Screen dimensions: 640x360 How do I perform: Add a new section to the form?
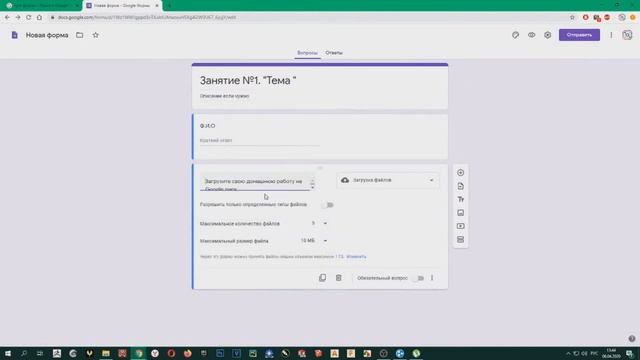pyautogui.click(x=460, y=240)
